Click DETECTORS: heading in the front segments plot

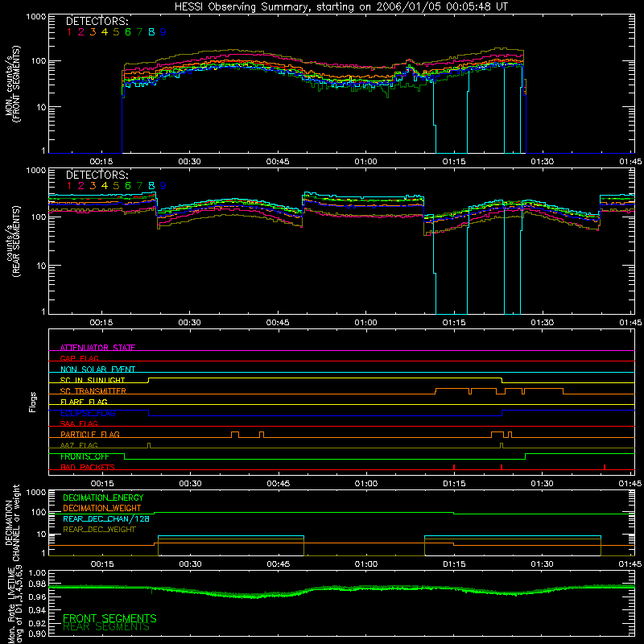coord(97,21)
